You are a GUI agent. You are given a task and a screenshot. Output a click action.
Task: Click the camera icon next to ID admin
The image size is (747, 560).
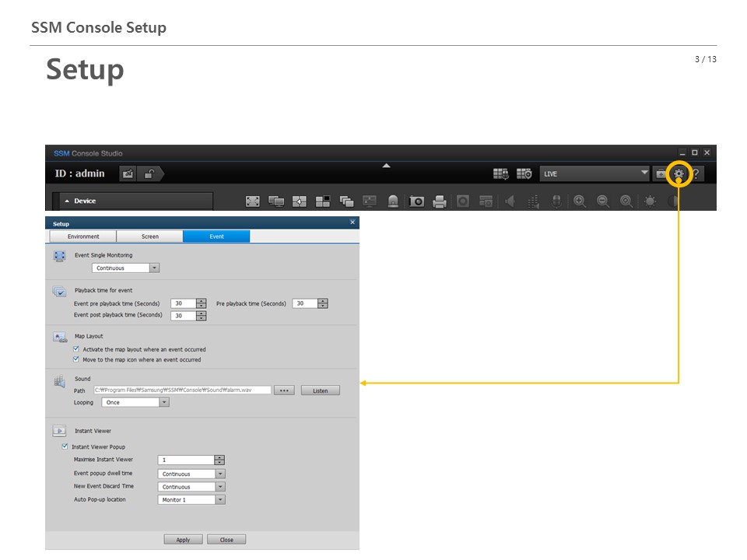[x=128, y=173]
